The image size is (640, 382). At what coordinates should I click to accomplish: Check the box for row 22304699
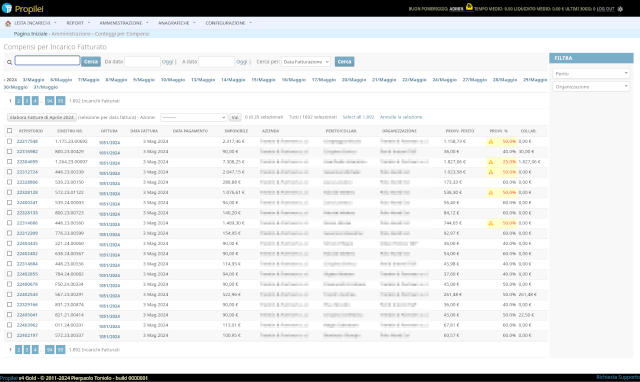9,162
